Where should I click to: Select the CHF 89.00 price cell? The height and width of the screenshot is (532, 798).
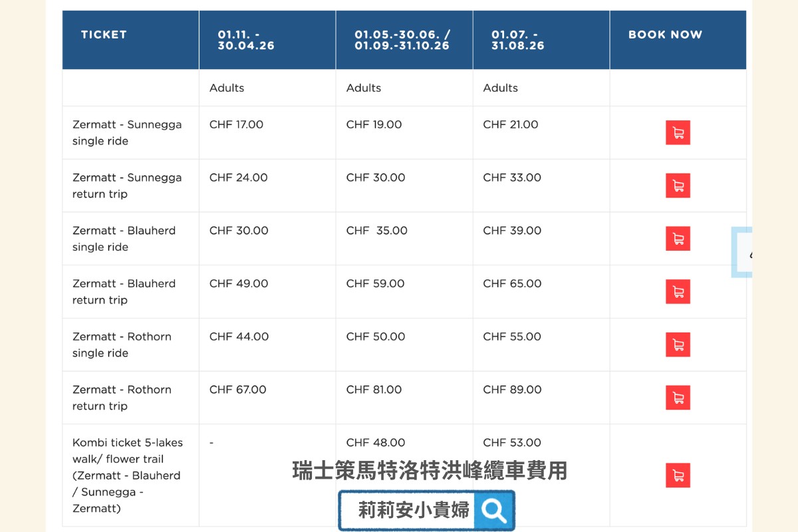tap(512, 390)
